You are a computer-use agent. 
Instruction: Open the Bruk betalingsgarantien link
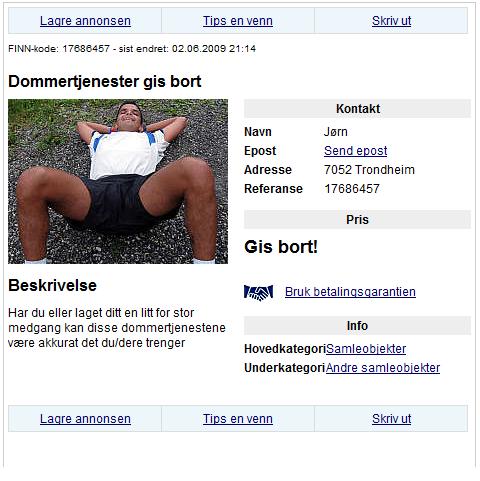coord(350,292)
